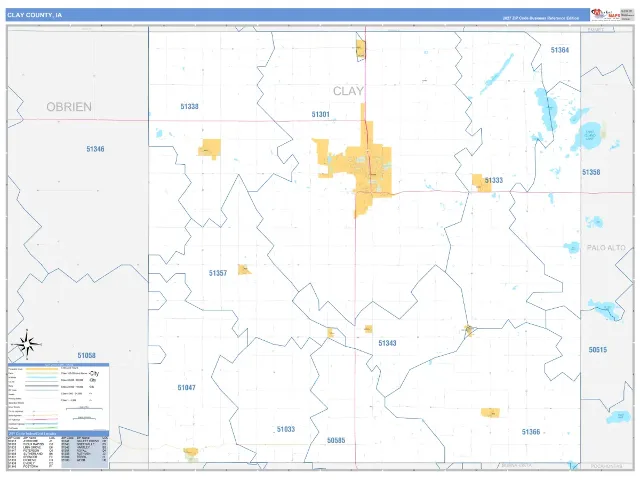
Task: Click ZIP code label 51033
Action: pos(286,429)
